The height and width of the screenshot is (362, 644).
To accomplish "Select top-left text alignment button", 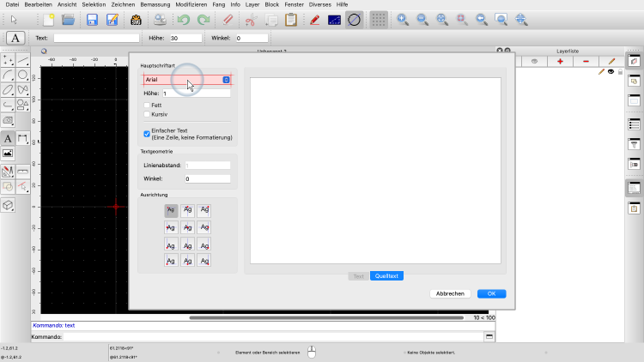I will point(171,209).
